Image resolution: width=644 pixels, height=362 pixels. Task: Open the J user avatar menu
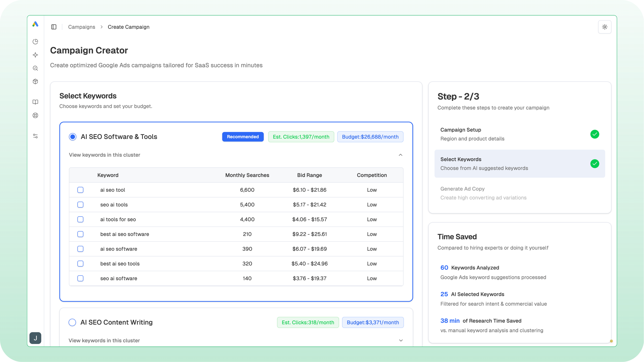click(x=35, y=338)
